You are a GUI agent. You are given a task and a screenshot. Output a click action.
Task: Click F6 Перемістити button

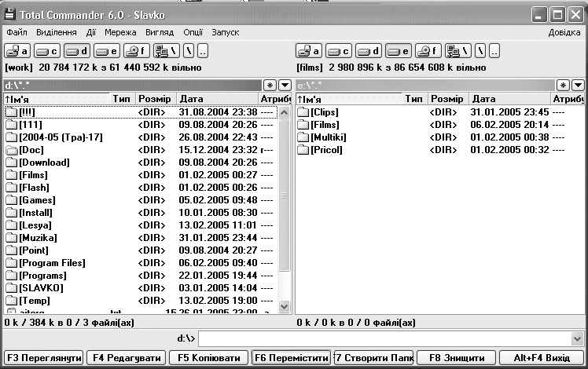pos(292,358)
